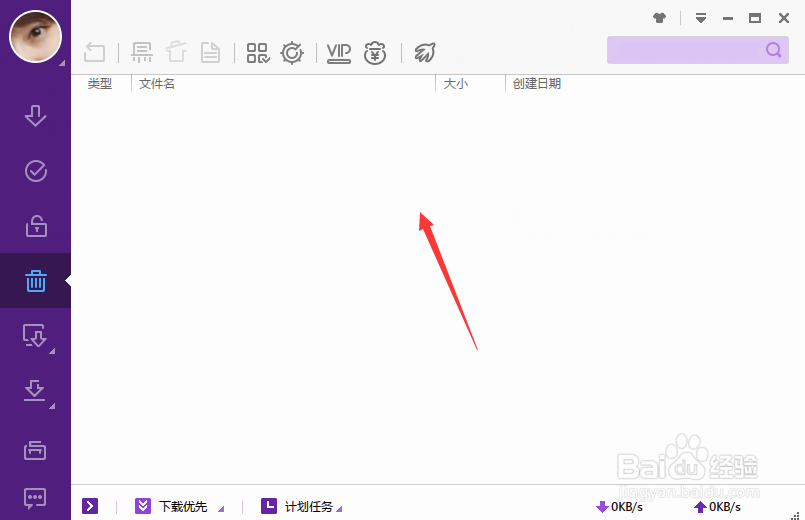805x520 pixels.
Task: Click the 计划任务 clock icon
Action: click(x=269, y=506)
